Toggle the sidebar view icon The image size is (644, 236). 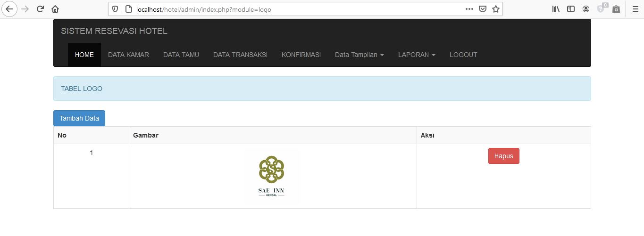point(571,9)
